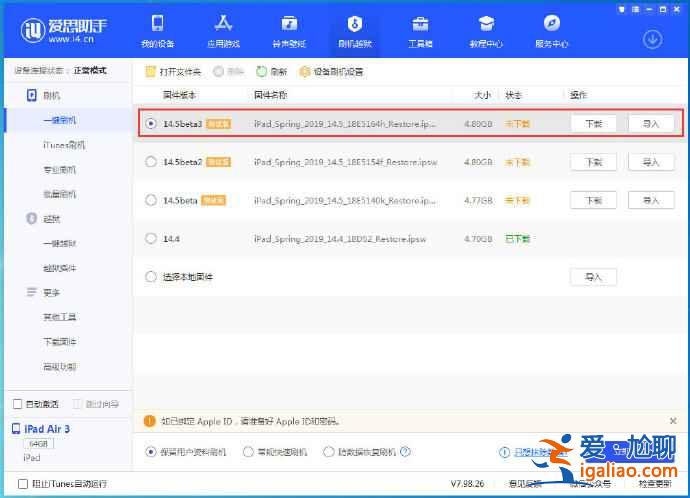This screenshot has height=498, width=690.
Task: Click 14.4 row firmware file name
Action: (340, 239)
